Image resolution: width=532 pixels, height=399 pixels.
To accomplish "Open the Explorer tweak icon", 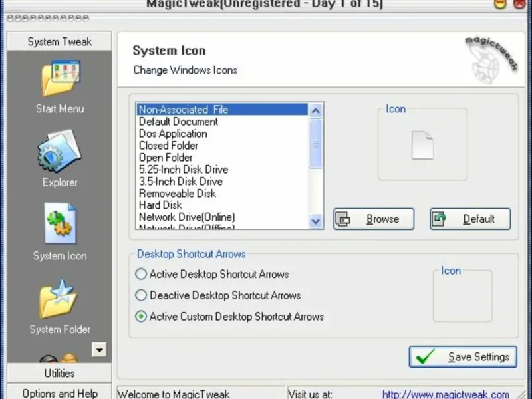I will click(60, 152).
